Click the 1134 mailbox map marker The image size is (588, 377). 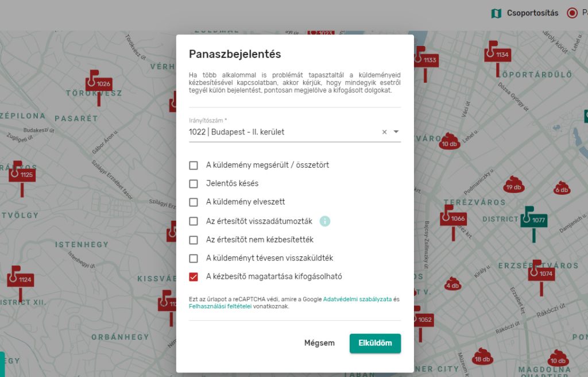click(x=497, y=55)
